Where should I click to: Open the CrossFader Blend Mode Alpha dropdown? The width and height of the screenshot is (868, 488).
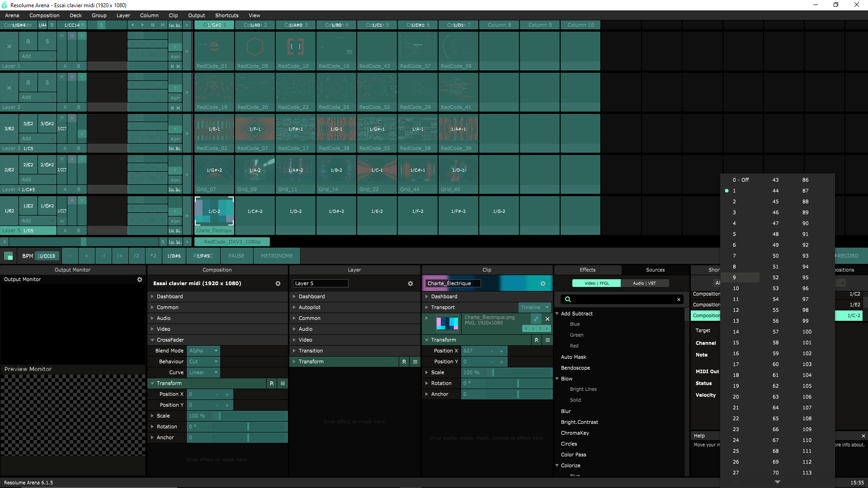[203, 351]
